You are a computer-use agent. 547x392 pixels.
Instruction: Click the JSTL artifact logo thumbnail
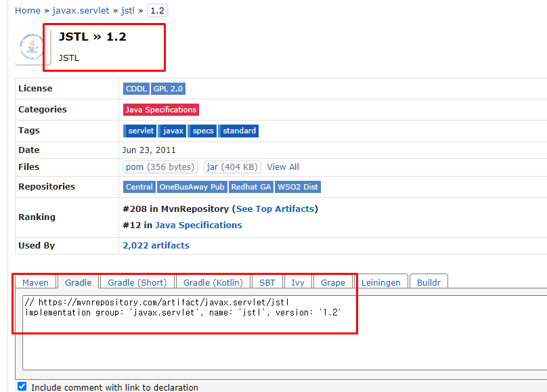tap(32, 47)
